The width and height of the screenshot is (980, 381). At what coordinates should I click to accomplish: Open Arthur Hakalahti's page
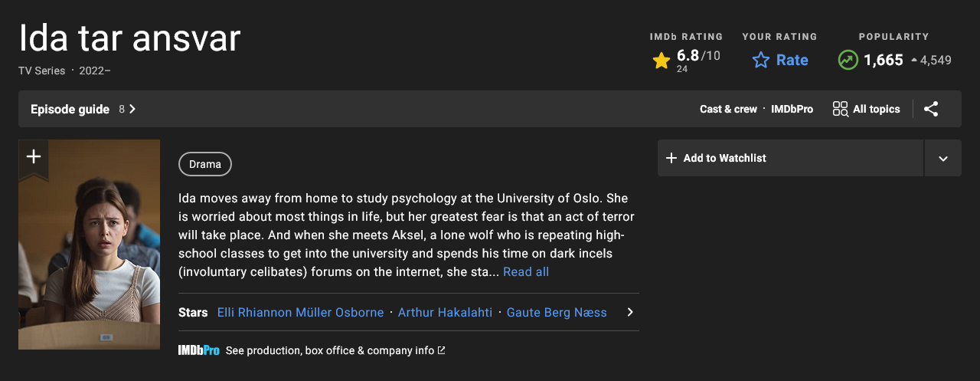pos(445,312)
